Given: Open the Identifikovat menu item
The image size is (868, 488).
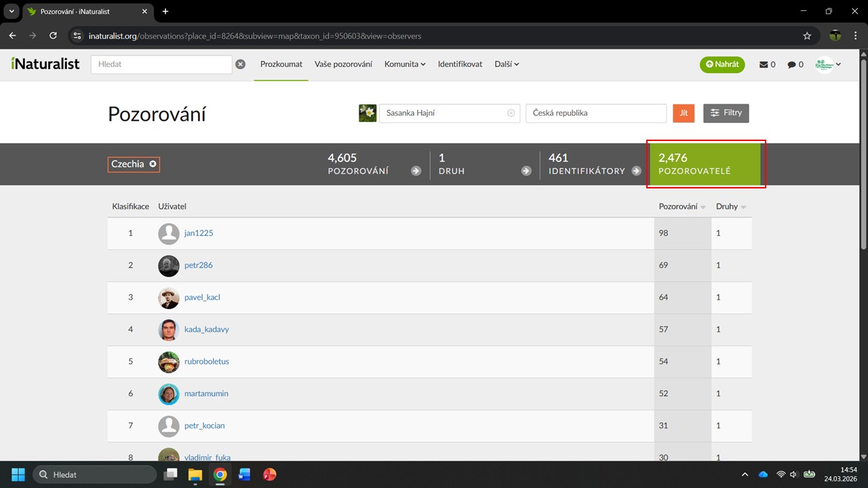Looking at the screenshot, I should (x=460, y=64).
